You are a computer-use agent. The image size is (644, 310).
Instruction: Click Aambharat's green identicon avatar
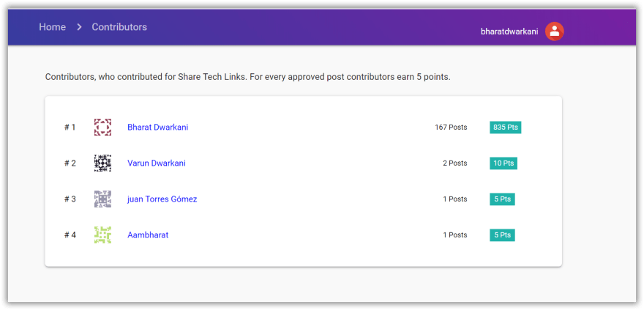[x=102, y=235]
